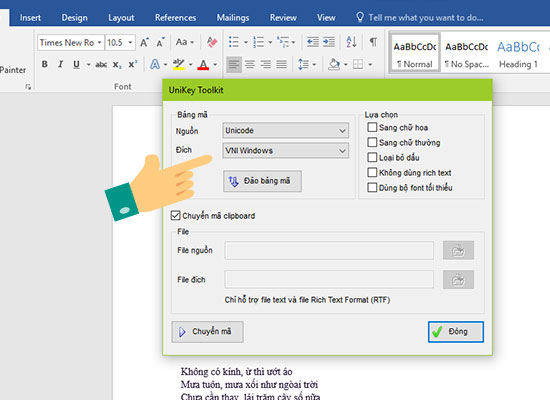Toggle Superscript formatting
Screen dimensions: 550x400
click(133, 64)
